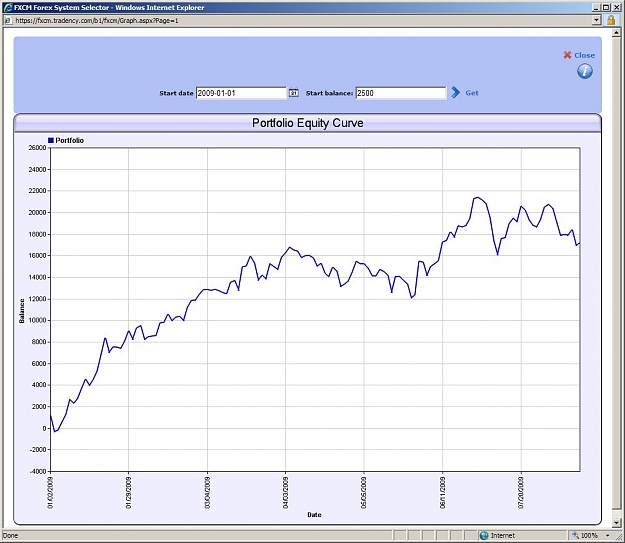Viewport: 625px width, 543px height.
Task: Click the Internet zone label
Action: pos(503,535)
